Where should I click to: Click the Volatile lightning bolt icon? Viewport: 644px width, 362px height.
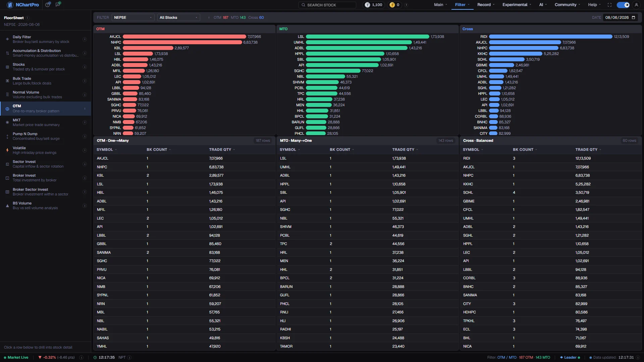7,150
